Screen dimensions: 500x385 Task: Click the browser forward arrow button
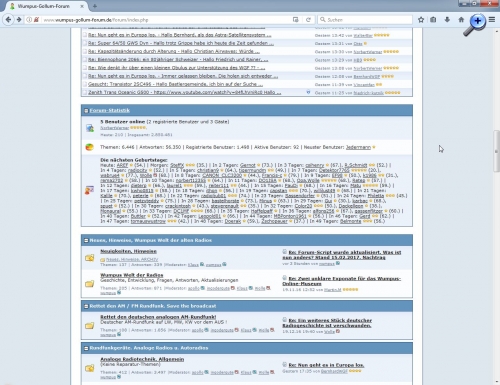19,20
